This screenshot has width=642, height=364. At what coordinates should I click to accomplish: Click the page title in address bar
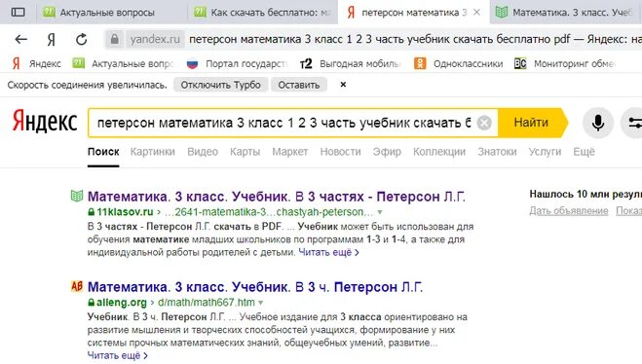pos(415,39)
